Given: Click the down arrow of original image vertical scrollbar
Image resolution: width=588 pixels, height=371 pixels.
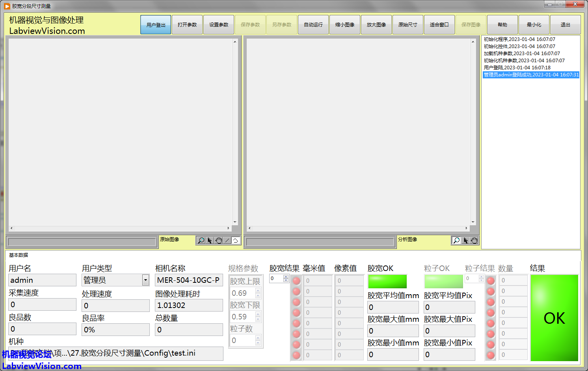Looking at the screenshot, I should click(235, 222).
